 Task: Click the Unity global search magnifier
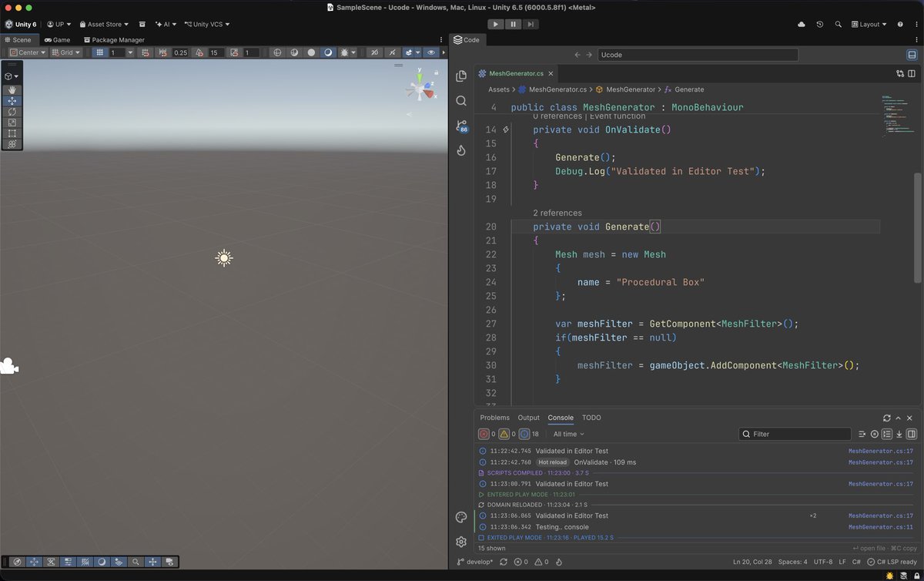click(839, 25)
